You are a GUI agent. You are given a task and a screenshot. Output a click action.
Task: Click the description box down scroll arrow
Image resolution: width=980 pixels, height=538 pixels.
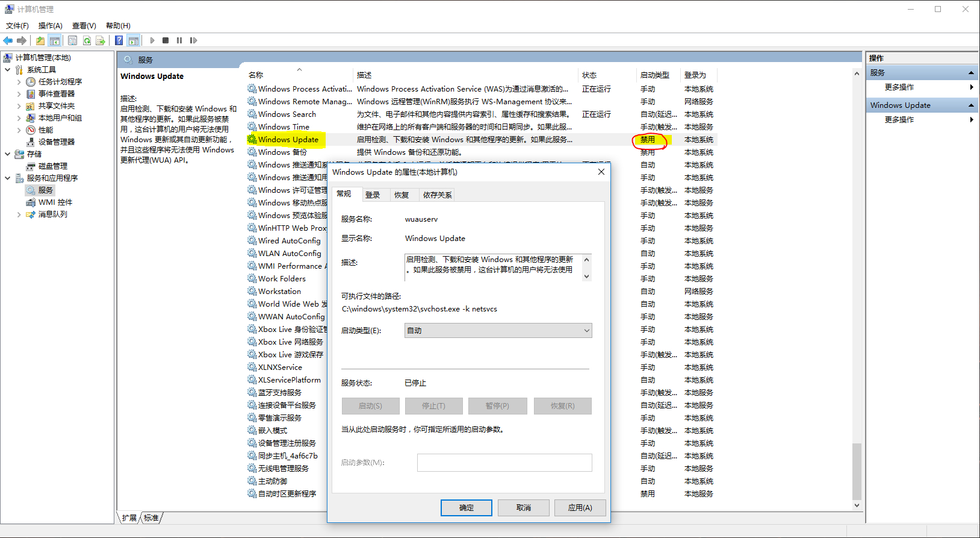pyautogui.click(x=587, y=277)
